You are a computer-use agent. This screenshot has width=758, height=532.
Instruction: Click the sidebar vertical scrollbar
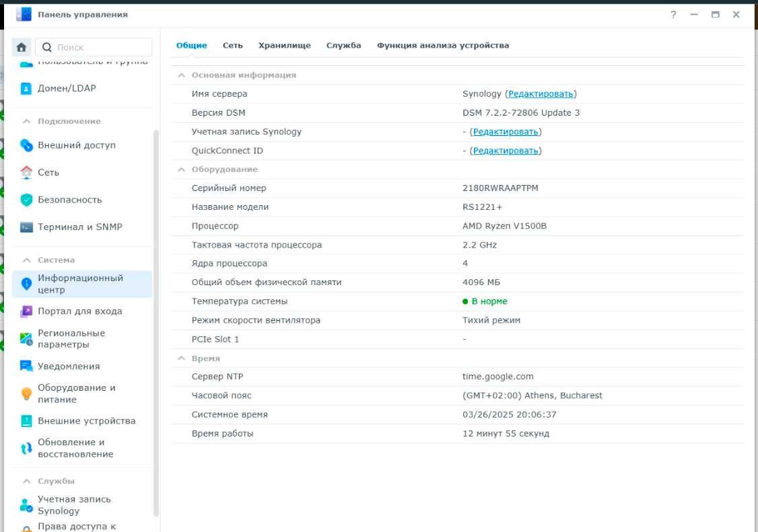tap(156, 323)
